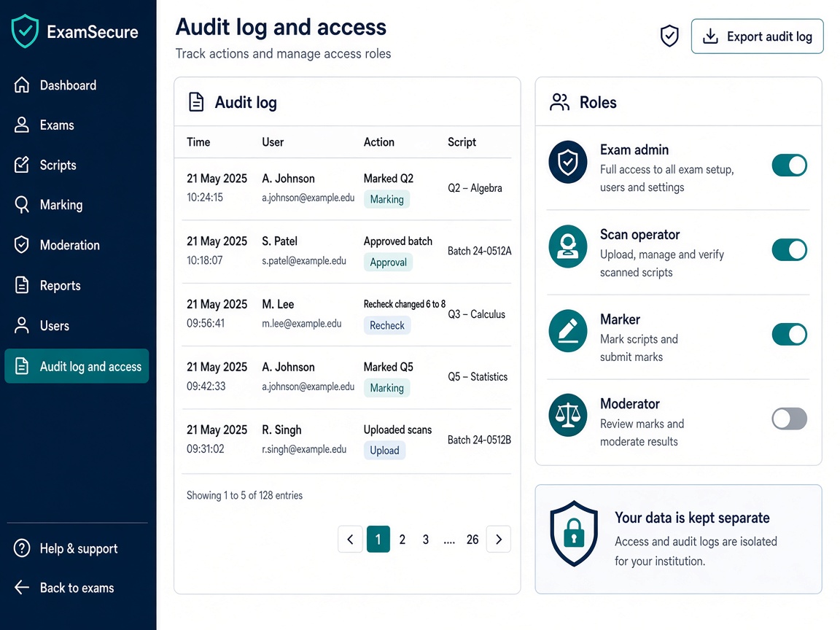Viewport: 840px width, 630px height.
Task: Click r.singh@example.edu email
Action: tap(304, 449)
